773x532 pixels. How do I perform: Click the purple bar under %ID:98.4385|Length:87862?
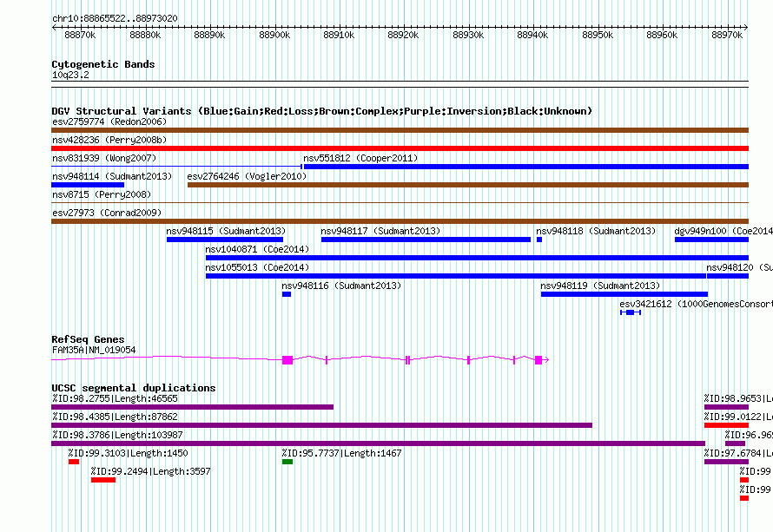click(321, 425)
